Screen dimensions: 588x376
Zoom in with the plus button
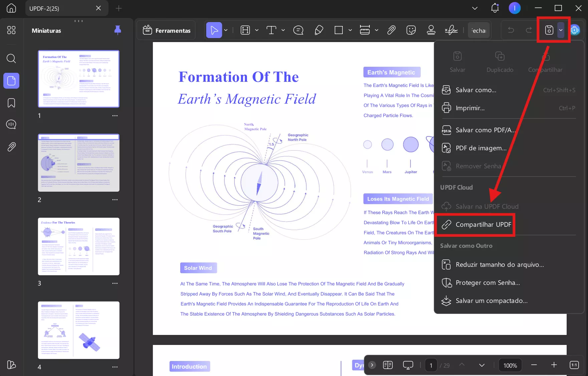(554, 365)
